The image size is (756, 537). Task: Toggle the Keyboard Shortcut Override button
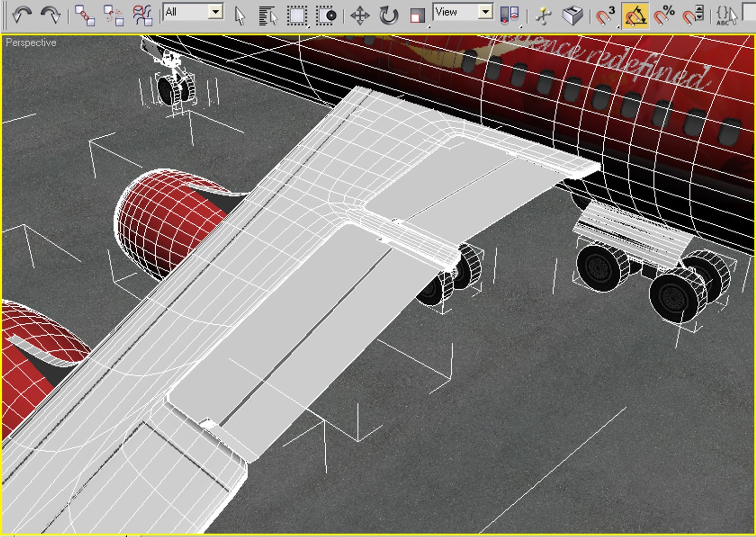pyautogui.click(x=572, y=16)
